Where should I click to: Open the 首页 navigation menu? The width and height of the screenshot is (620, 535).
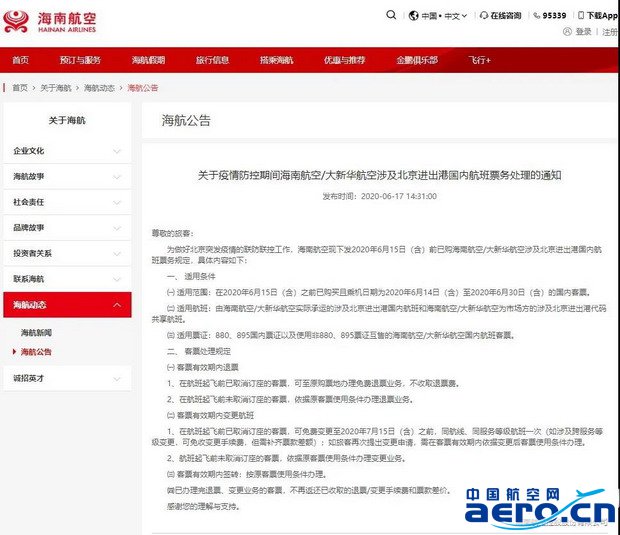21,60
